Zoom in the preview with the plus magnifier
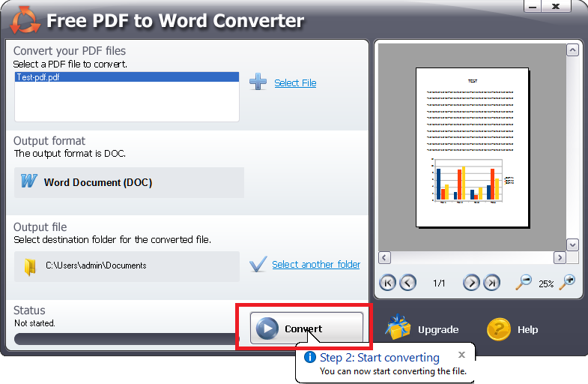This screenshot has height=384, width=588. (567, 282)
